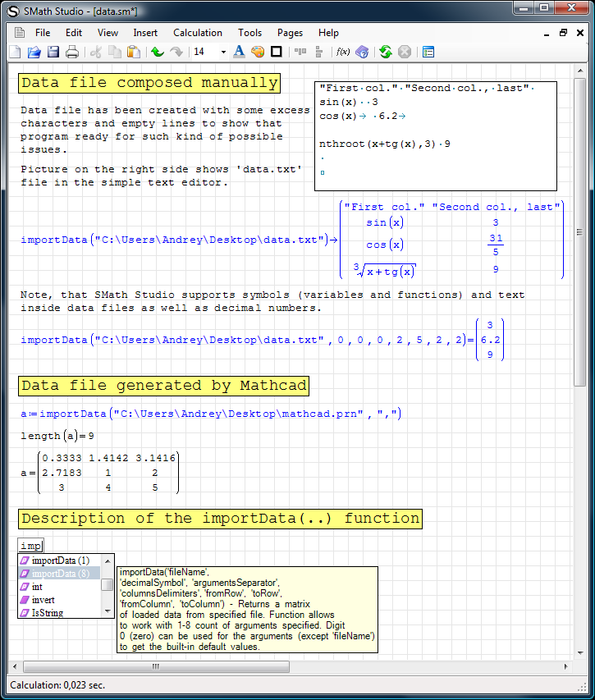595x700 pixels.
Task: Click the text color letter A icon
Action: pyautogui.click(x=240, y=53)
